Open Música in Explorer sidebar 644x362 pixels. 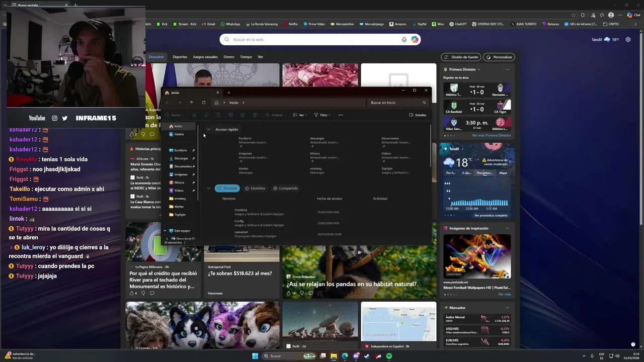coord(179,183)
